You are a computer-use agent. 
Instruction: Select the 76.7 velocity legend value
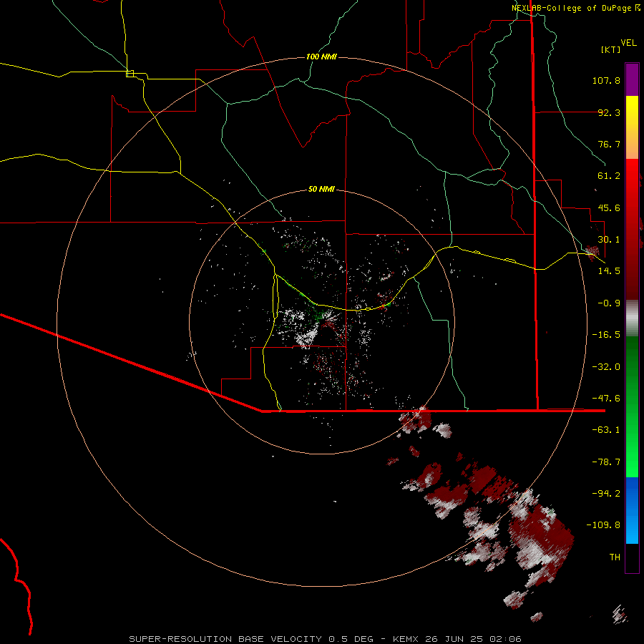coord(609,144)
